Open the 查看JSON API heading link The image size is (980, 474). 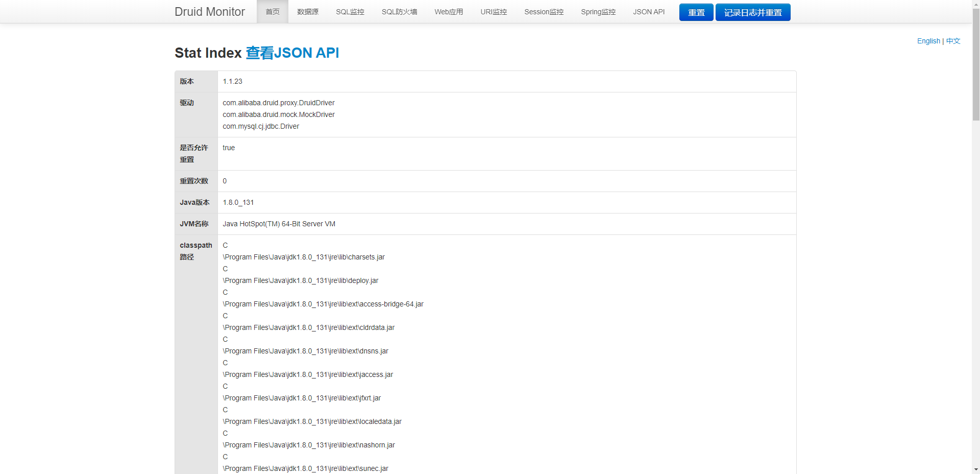click(292, 53)
